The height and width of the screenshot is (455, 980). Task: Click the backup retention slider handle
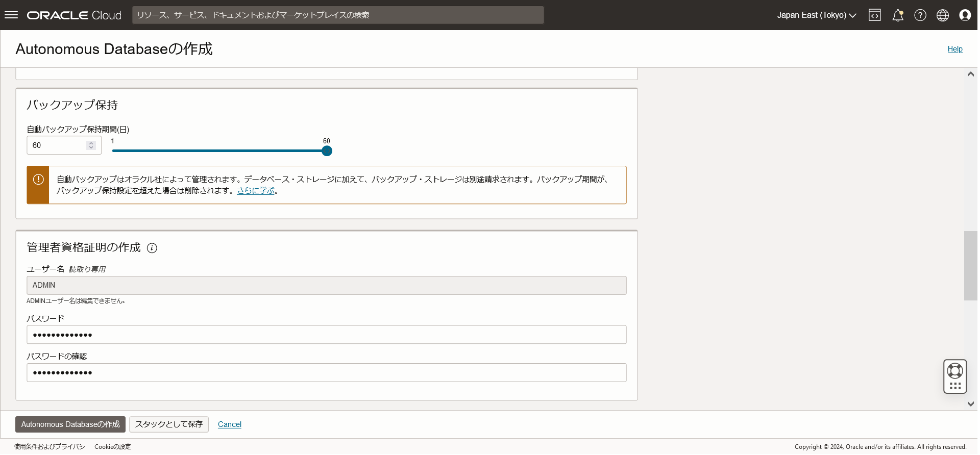327,151
